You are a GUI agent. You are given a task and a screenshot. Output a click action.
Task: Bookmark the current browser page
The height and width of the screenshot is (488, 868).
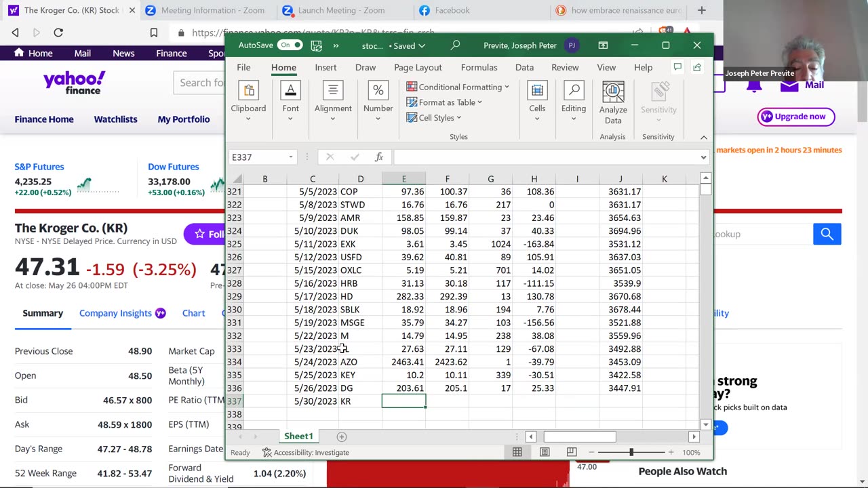click(154, 33)
